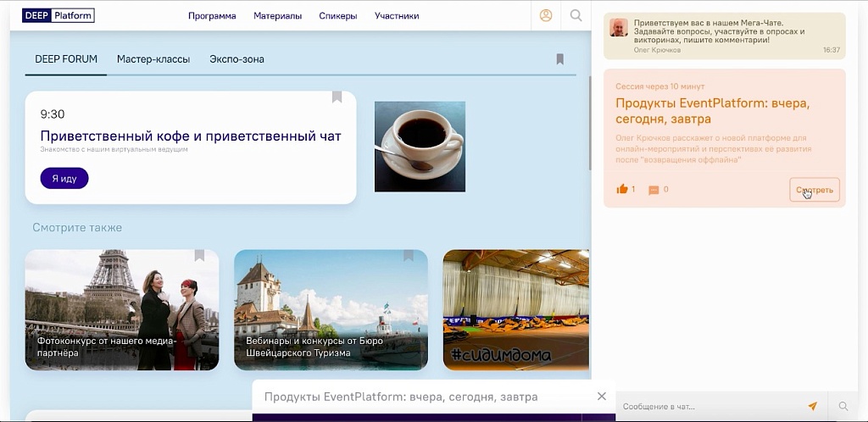The height and width of the screenshot is (422, 868).
Task: Toggle the bookmark filter beside the Экспо-зона tab
Action: click(x=559, y=58)
